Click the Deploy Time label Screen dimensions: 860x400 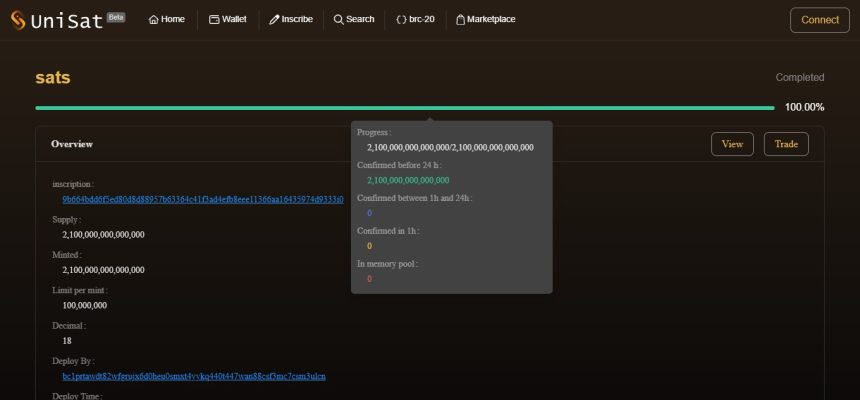pos(77,396)
